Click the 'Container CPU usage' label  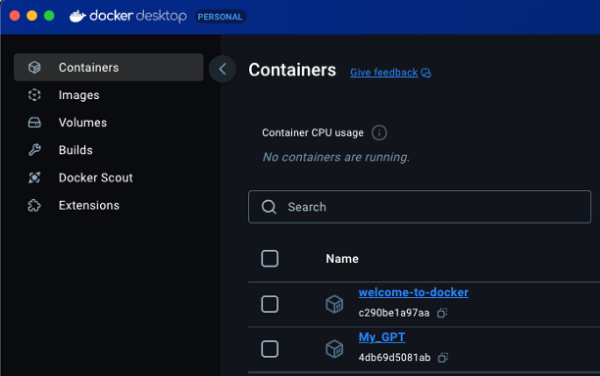pyautogui.click(x=313, y=133)
